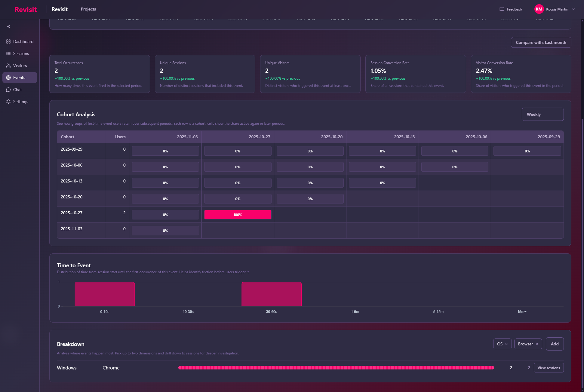Select the Revisit project tab
Image resolution: width=584 pixels, height=392 pixels.
60,9
